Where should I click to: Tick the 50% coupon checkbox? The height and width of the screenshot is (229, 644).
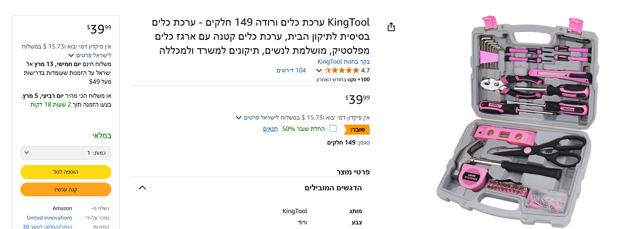point(333,129)
